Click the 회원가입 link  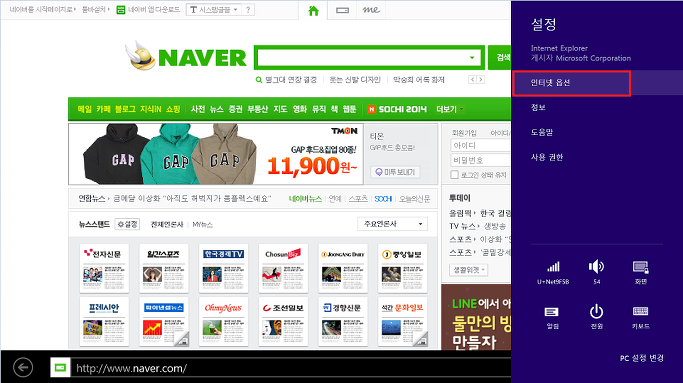point(464,133)
